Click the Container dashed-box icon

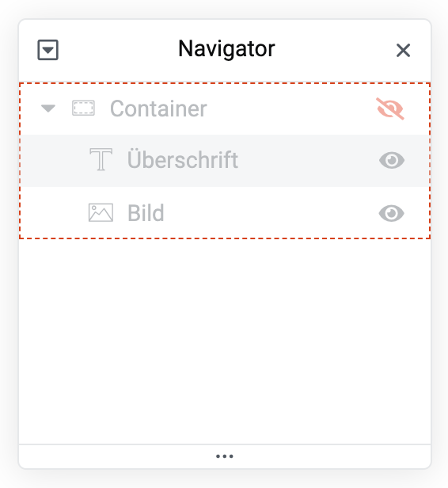coord(83,108)
